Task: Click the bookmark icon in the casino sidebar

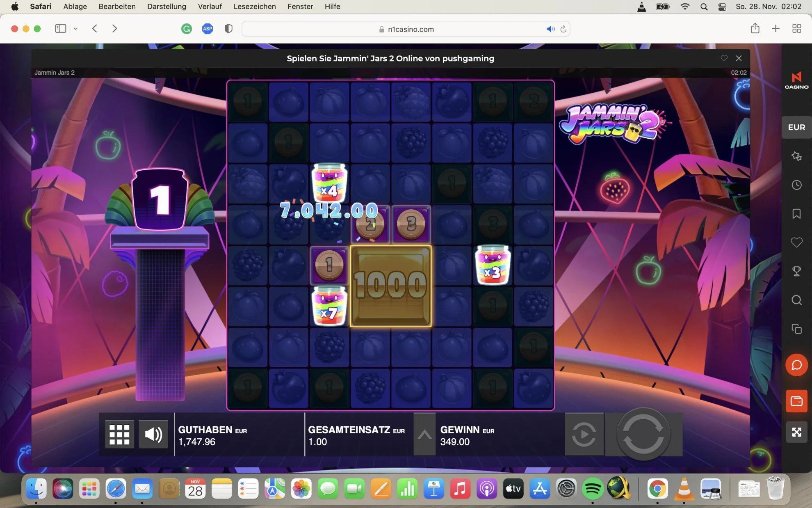Action: point(796,214)
